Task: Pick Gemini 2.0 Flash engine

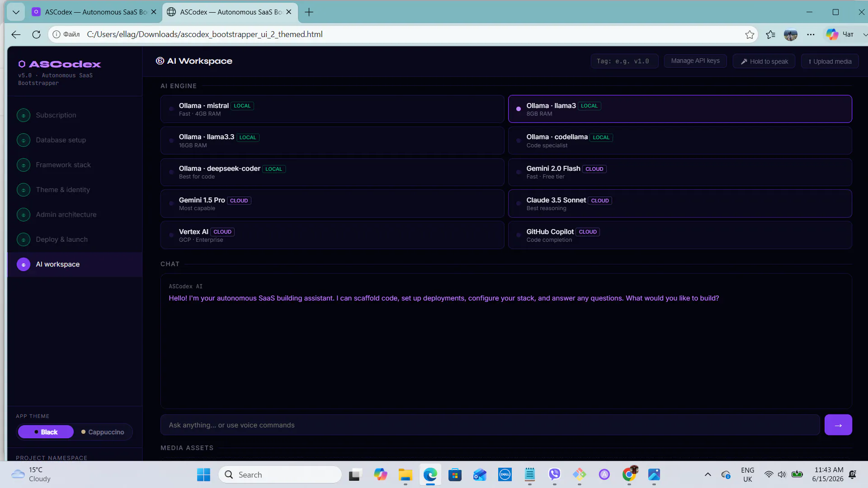Action: click(x=680, y=172)
